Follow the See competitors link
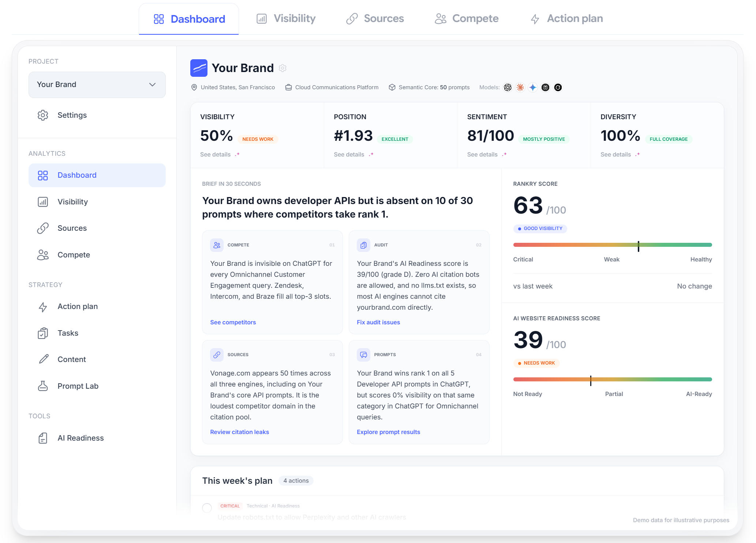This screenshot has height=543, width=756. 233,322
